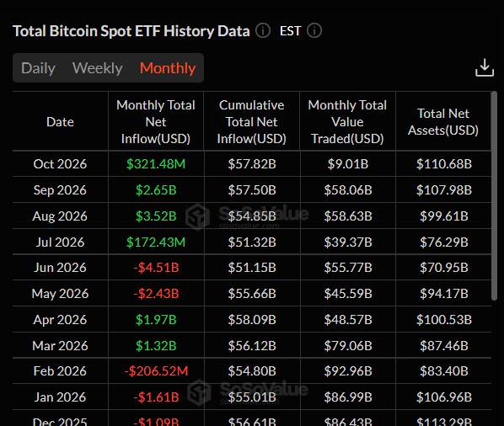Click the $79.06B value traded cell
The image size is (504, 426).
pyautogui.click(x=348, y=346)
